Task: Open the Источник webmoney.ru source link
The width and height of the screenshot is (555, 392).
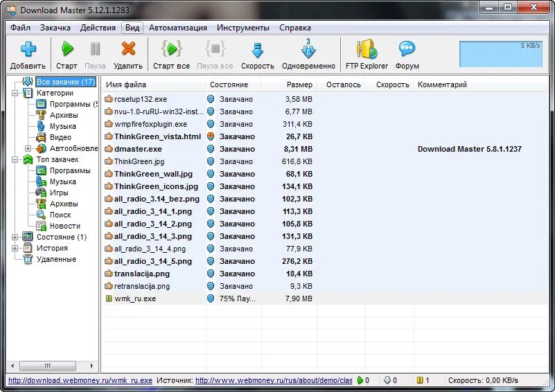Action: click(274, 380)
